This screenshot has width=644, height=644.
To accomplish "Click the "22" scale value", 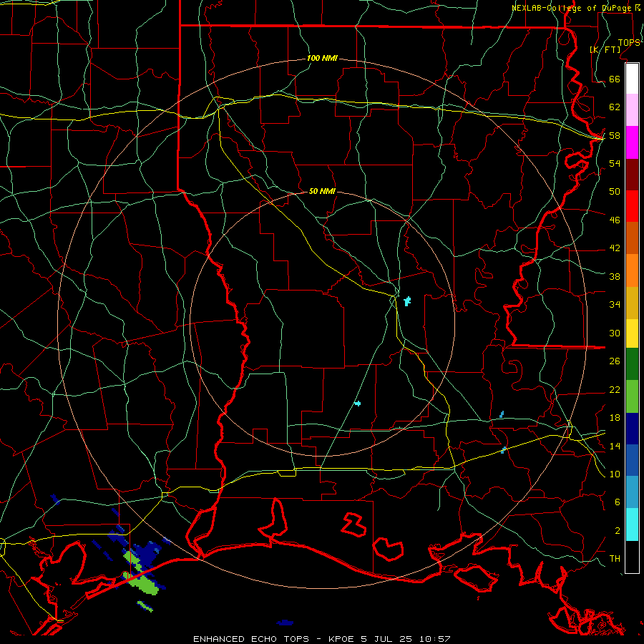I will 615,390.
